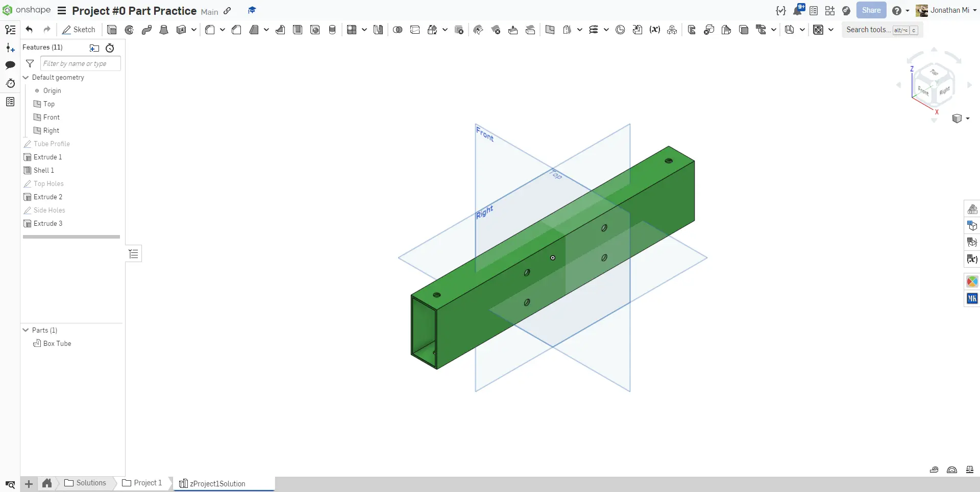The height and width of the screenshot is (492, 980).
Task: Select the External thread tool icon
Action: [x=332, y=30]
